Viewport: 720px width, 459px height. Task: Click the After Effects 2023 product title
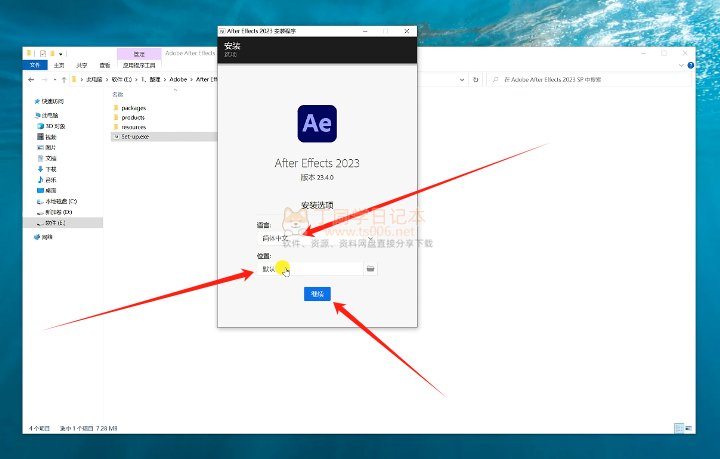tap(317, 163)
